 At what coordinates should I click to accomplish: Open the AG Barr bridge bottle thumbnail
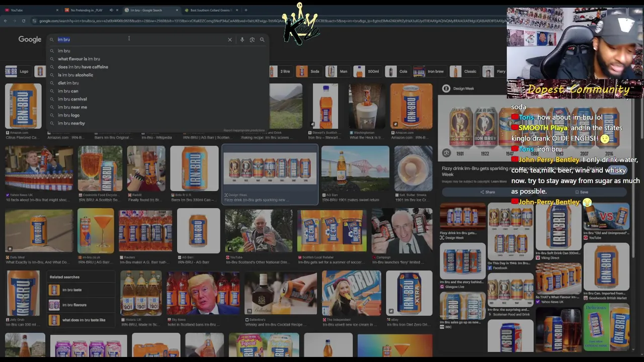[355, 169]
